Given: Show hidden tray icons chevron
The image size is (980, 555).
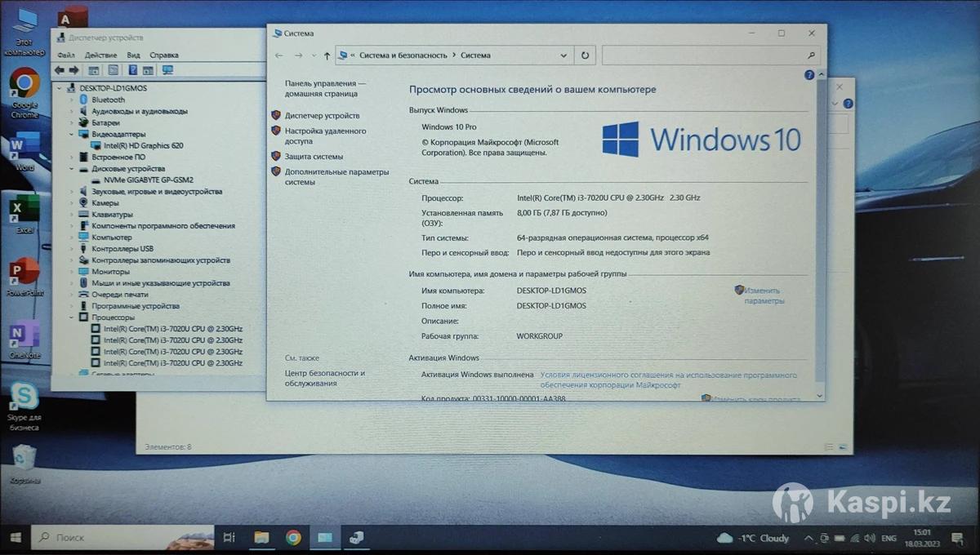Looking at the screenshot, I should 807,539.
